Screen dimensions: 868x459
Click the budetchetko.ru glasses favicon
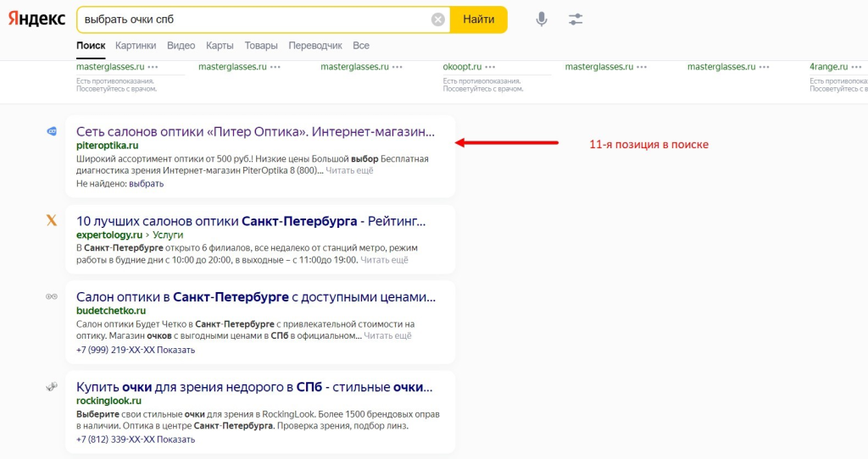[52, 296]
